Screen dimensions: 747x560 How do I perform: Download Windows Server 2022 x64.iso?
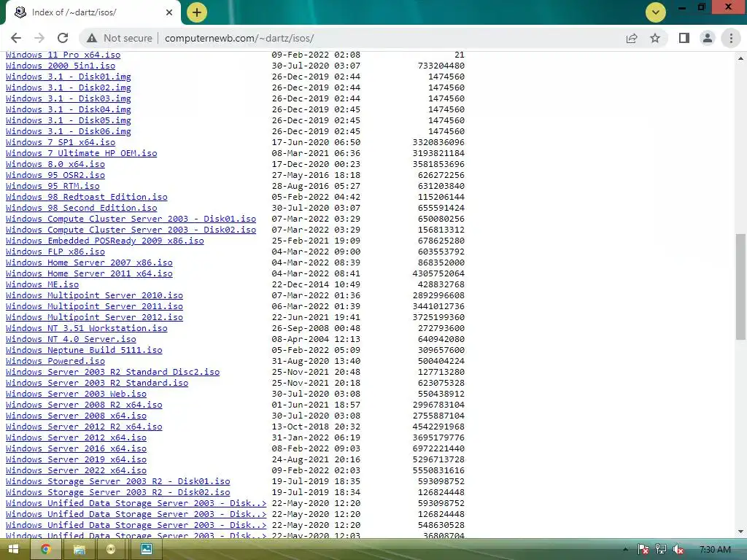76,471
